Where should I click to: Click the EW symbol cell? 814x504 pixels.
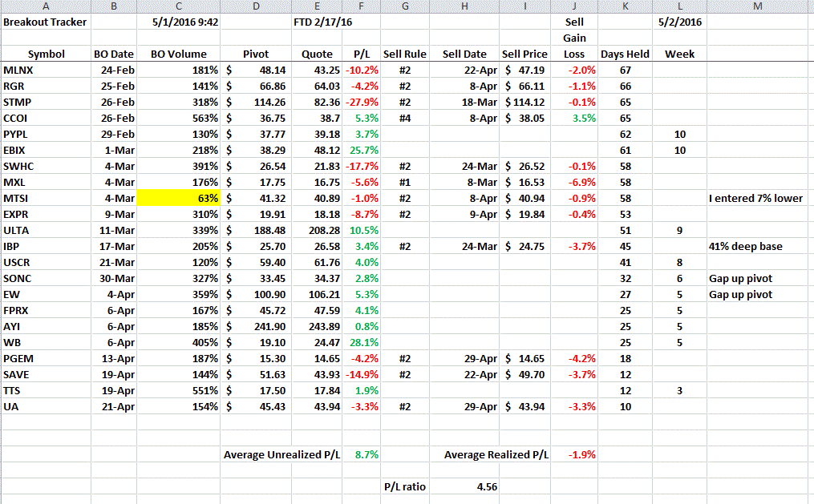pos(46,295)
